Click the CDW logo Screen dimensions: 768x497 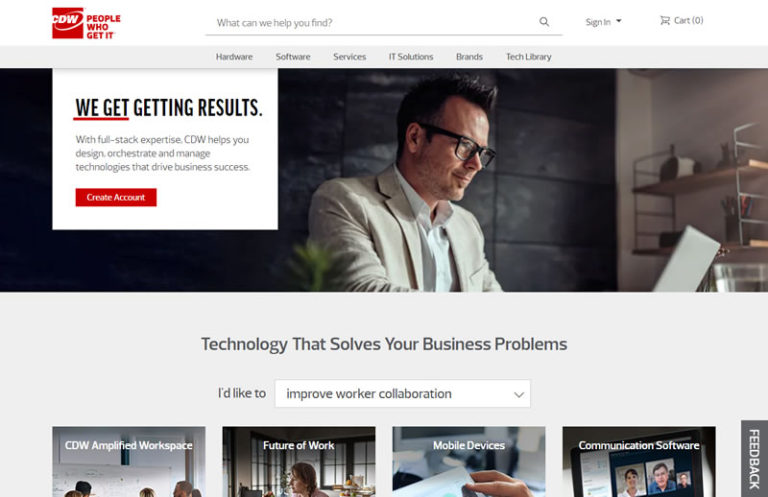[x=86, y=23]
